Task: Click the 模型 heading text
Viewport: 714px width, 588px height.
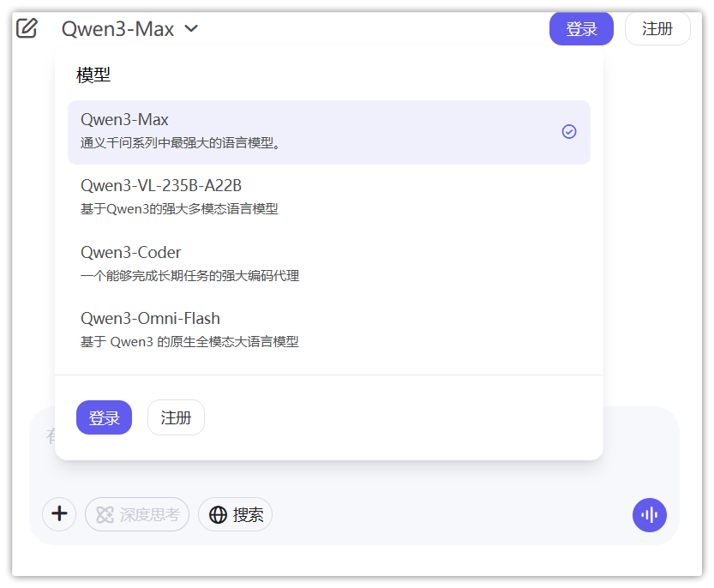Action: 93,75
